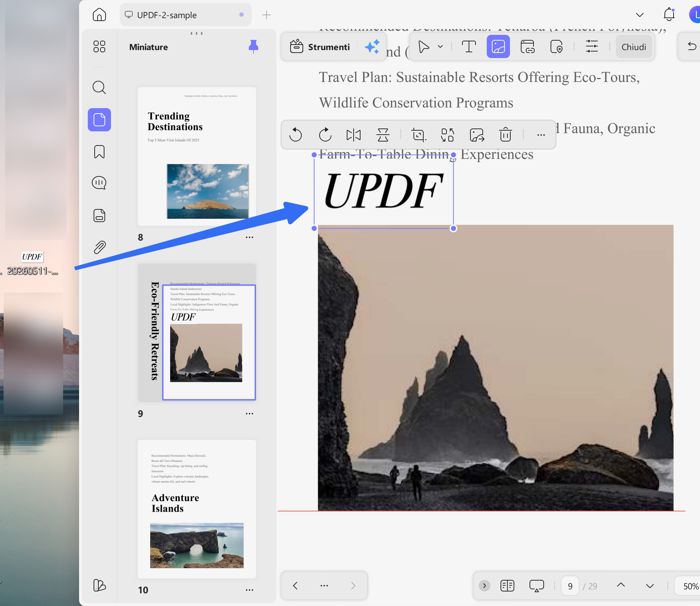Click the Miniature panel title

coord(148,47)
